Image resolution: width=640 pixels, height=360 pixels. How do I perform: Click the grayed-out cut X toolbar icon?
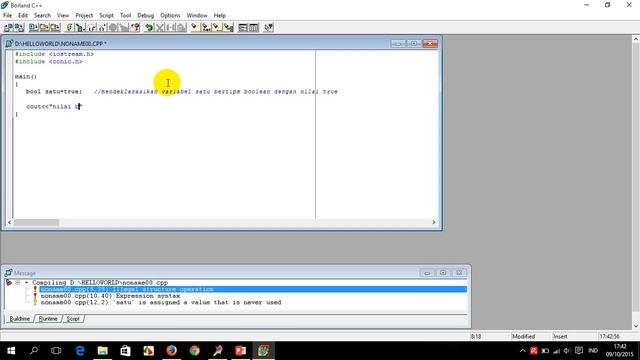[160, 27]
